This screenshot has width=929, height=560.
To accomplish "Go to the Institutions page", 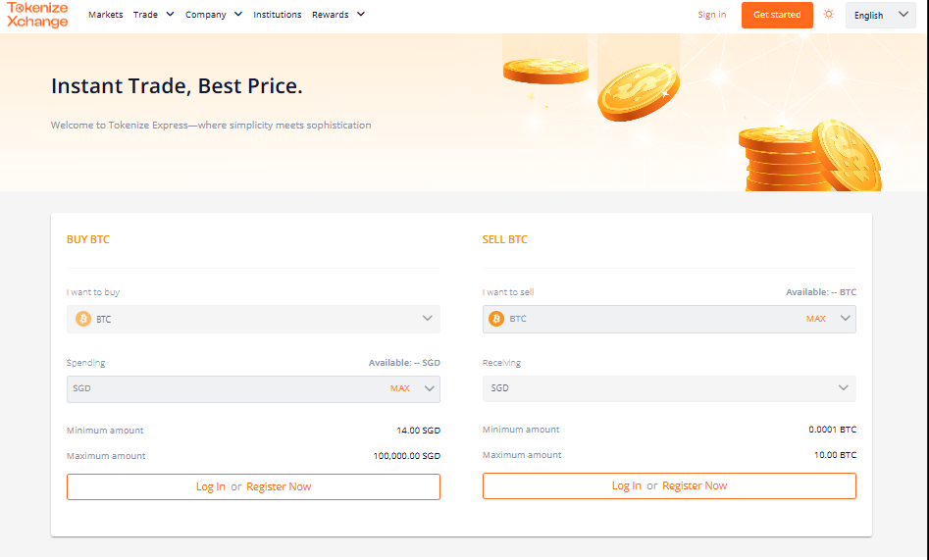I will coord(278,15).
